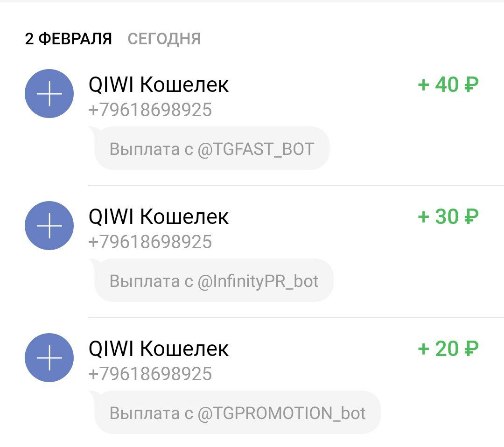Select the Выплата с @TGFAST_BOT comment bubble

coord(212,149)
